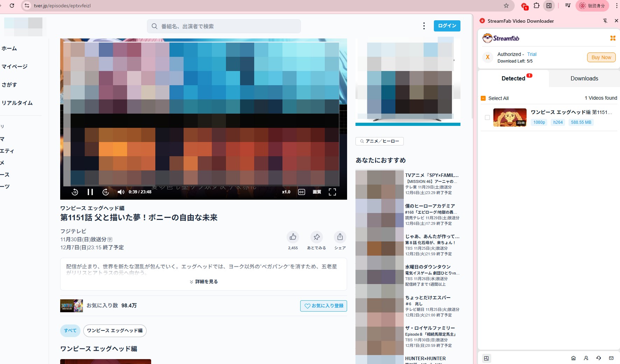Click the ログイン button
Screen dimensions: 620x364
coord(447,26)
